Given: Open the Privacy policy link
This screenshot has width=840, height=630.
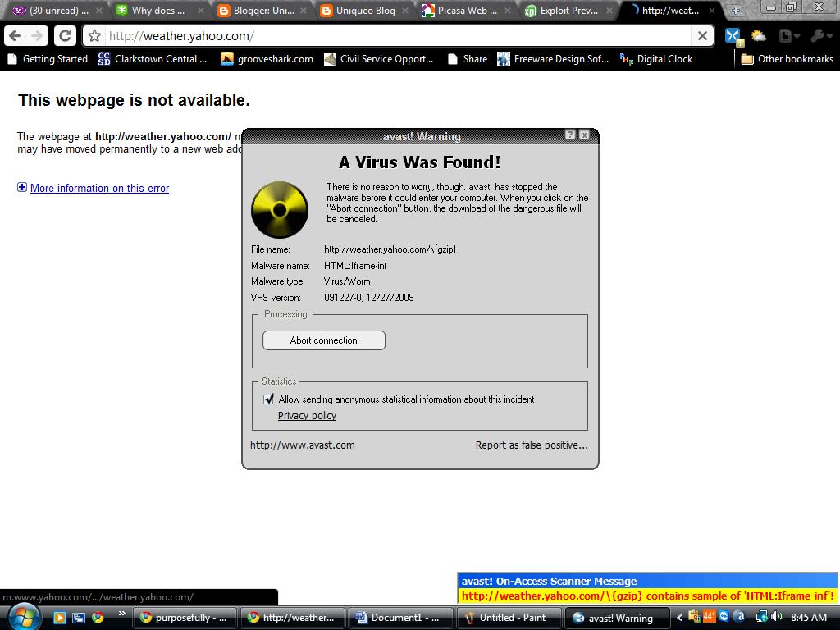Looking at the screenshot, I should 307,416.
